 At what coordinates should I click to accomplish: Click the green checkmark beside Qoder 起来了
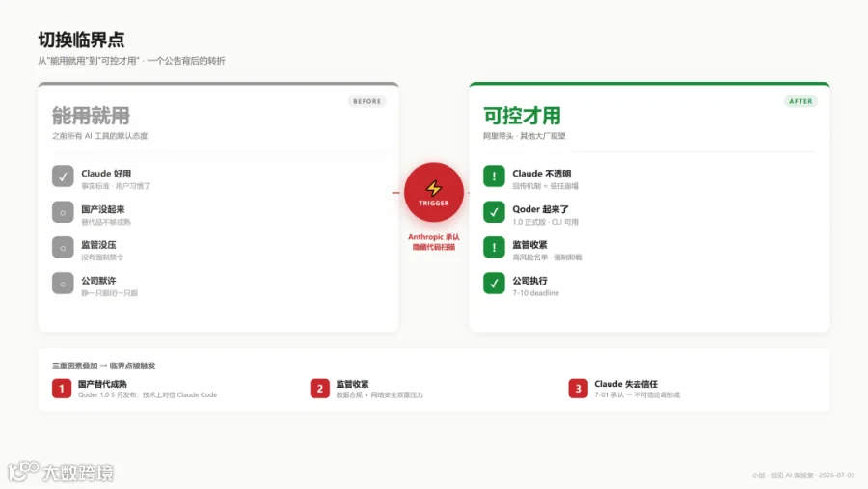[x=494, y=212]
